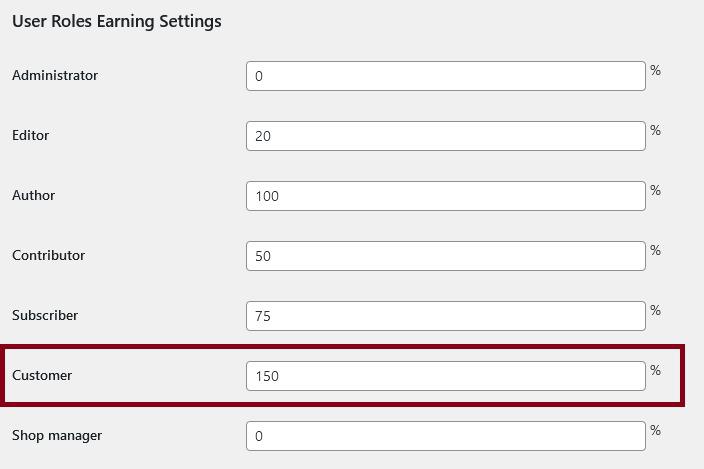Focus the Subscriber input showing 75
The width and height of the screenshot is (704, 469).
(x=445, y=316)
